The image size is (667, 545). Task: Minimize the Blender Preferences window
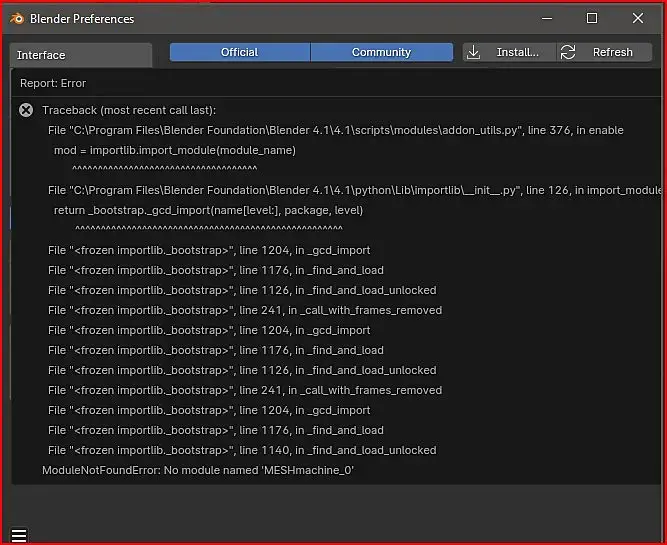[546, 18]
